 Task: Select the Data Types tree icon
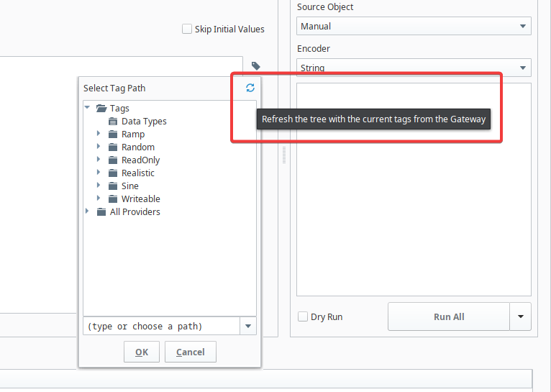point(113,122)
